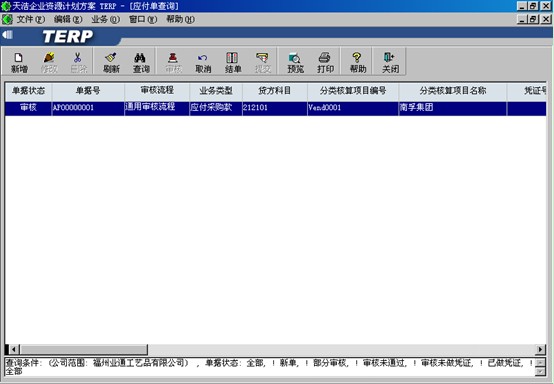Screen dimensions: 554x384
Task: Select the AP00000001 record row
Action: coord(275,108)
